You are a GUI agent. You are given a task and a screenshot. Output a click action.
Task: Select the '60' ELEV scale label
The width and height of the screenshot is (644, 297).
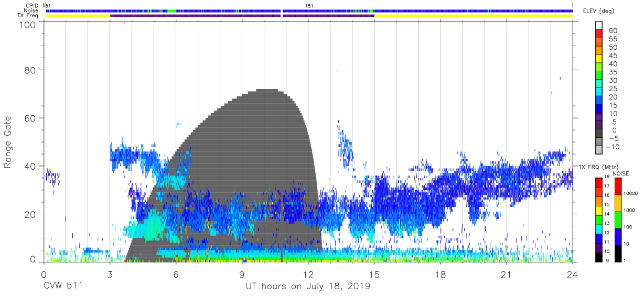612,30
